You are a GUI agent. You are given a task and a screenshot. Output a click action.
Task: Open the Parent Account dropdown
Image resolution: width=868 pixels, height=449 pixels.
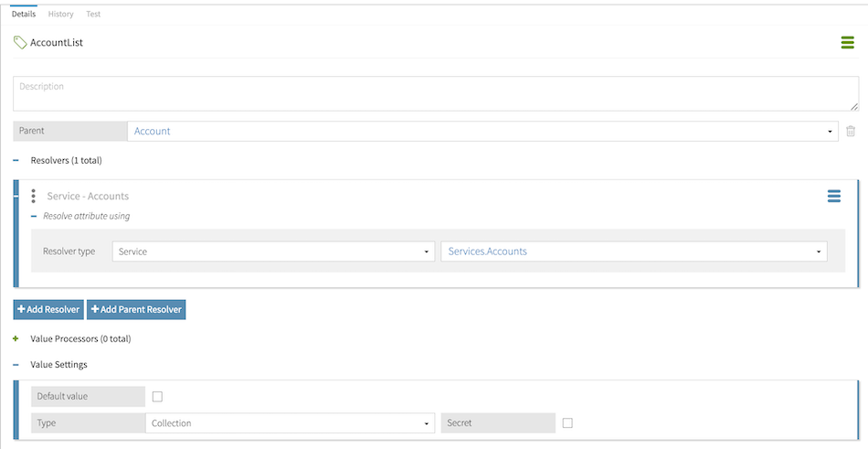(x=482, y=132)
